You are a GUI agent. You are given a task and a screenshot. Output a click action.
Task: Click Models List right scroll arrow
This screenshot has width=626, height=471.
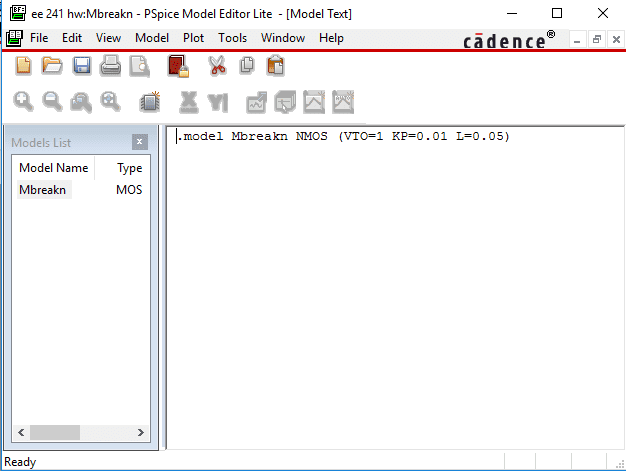coord(141,432)
